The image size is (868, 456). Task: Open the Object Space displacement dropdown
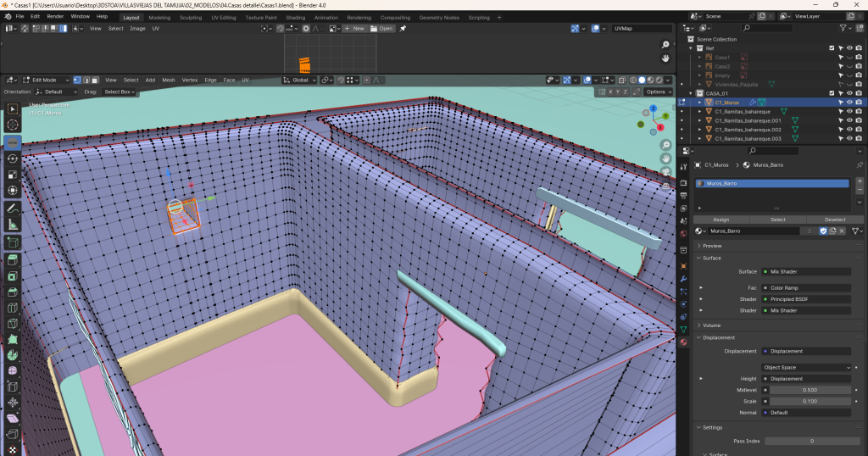click(x=806, y=368)
